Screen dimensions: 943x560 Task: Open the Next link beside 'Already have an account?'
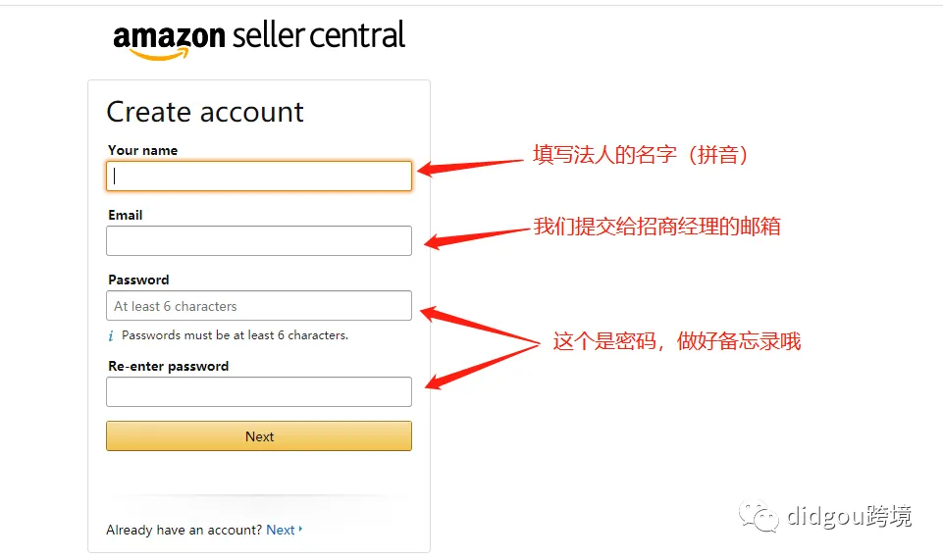click(x=281, y=530)
